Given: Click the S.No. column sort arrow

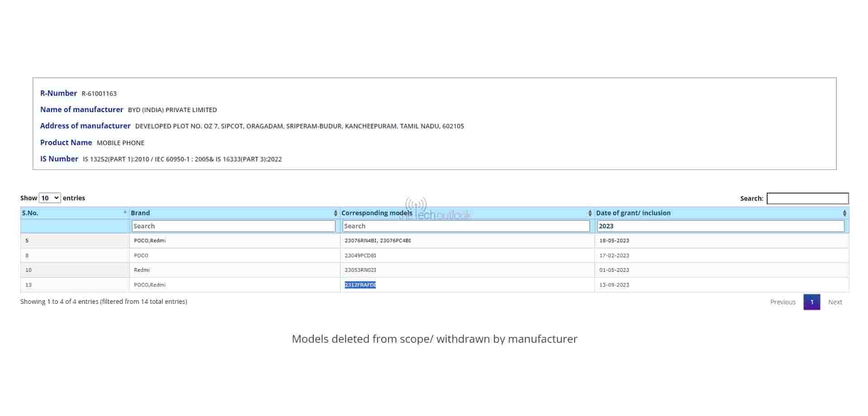Looking at the screenshot, I should 125,212.
